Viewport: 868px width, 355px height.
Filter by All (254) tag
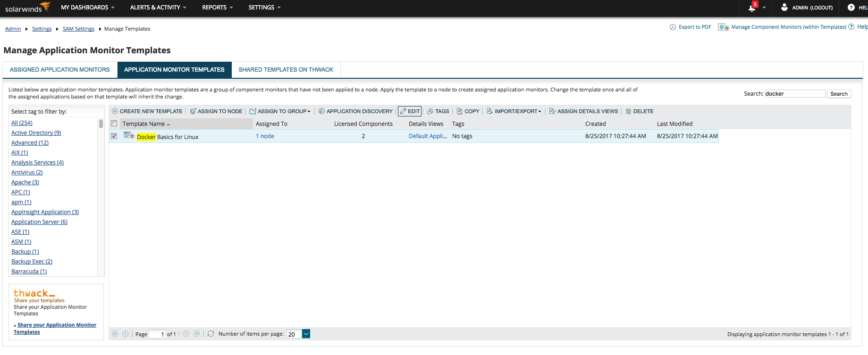(22, 123)
